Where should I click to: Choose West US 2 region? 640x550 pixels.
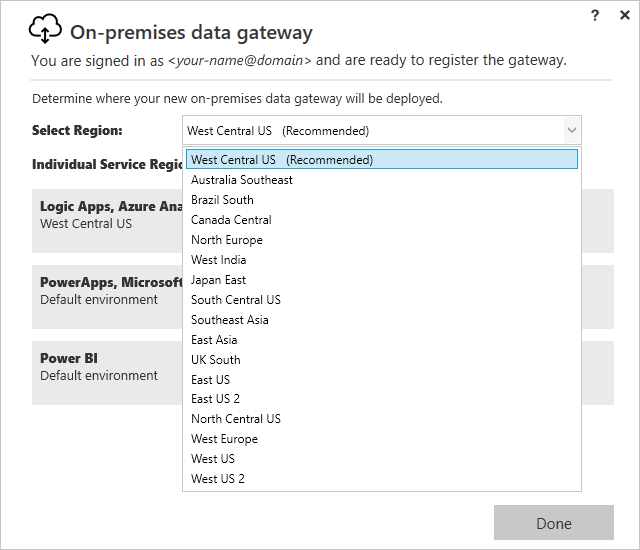(x=218, y=479)
